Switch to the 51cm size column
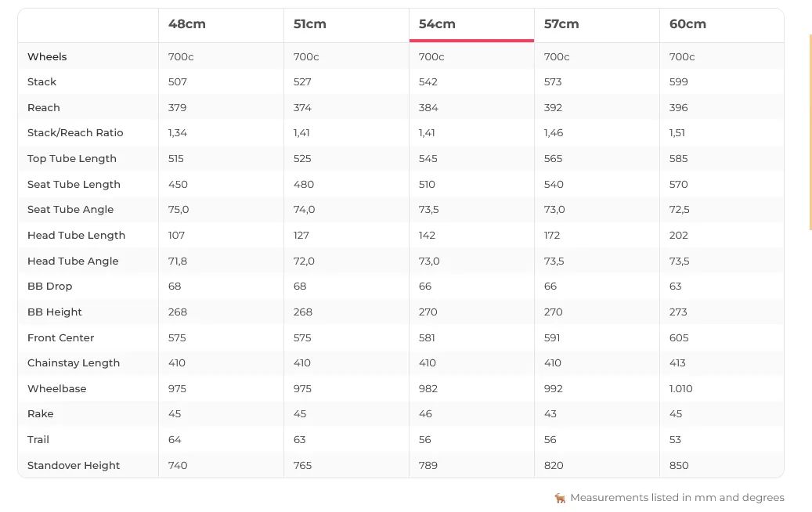Screen dimensions: 812x512 pyautogui.click(x=310, y=24)
